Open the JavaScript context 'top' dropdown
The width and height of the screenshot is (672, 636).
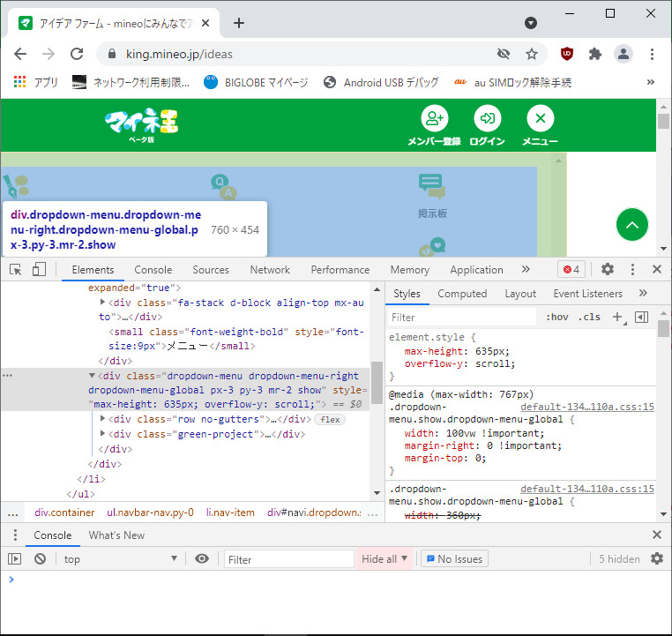pyautogui.click(x=122, y=558)
